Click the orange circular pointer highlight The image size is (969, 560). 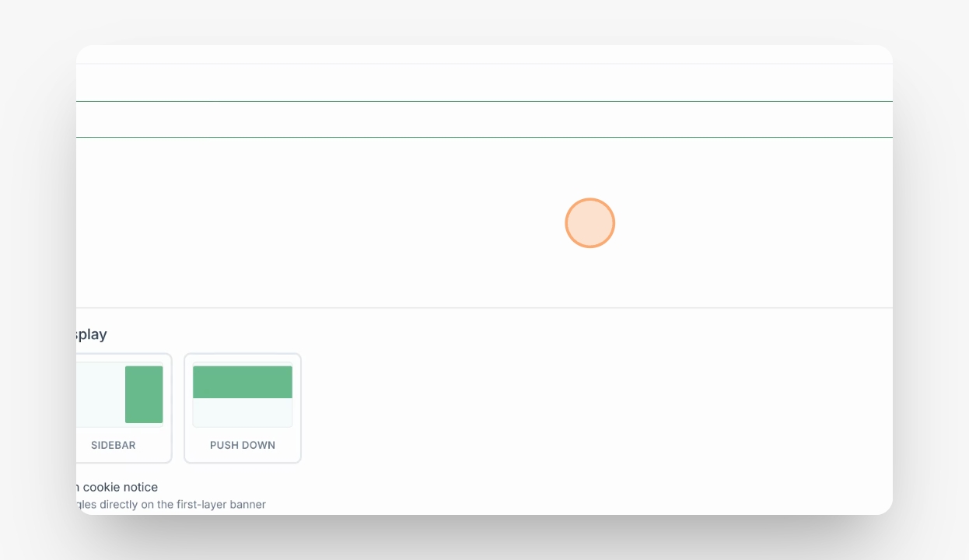coord(590,223)
